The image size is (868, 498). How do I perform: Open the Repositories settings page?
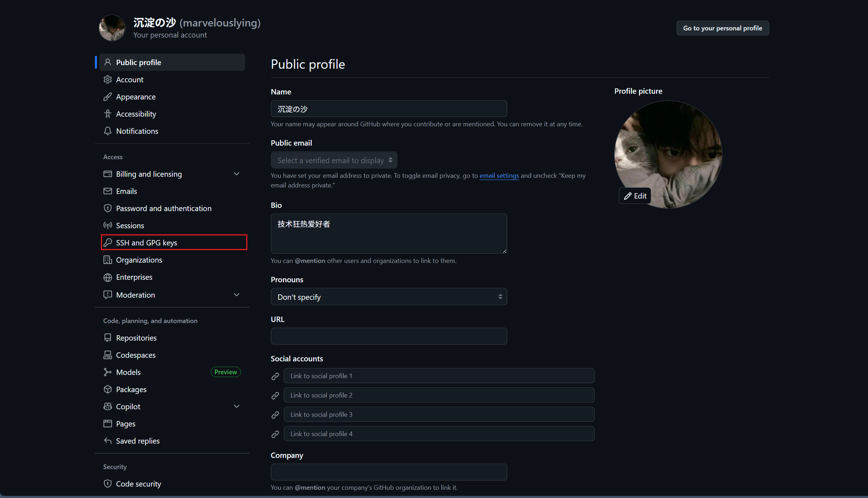point(136,338)
